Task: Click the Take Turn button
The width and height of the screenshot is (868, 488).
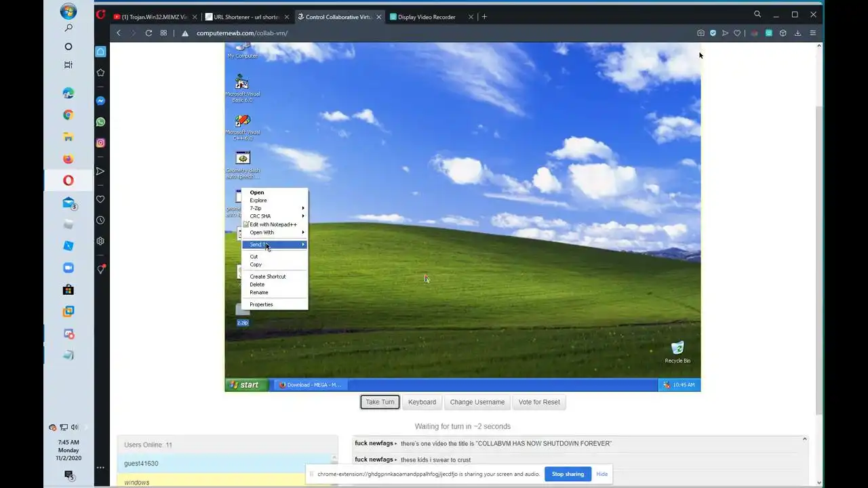Action: (380, 402)
